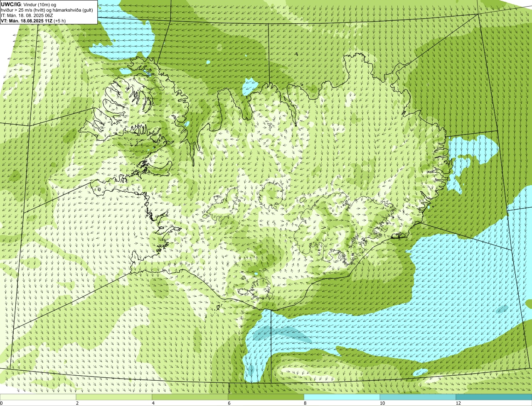The width and height of the screenshot is (532, 406).
Task: Click the '4' color scale label
Action: pos(153,404)
